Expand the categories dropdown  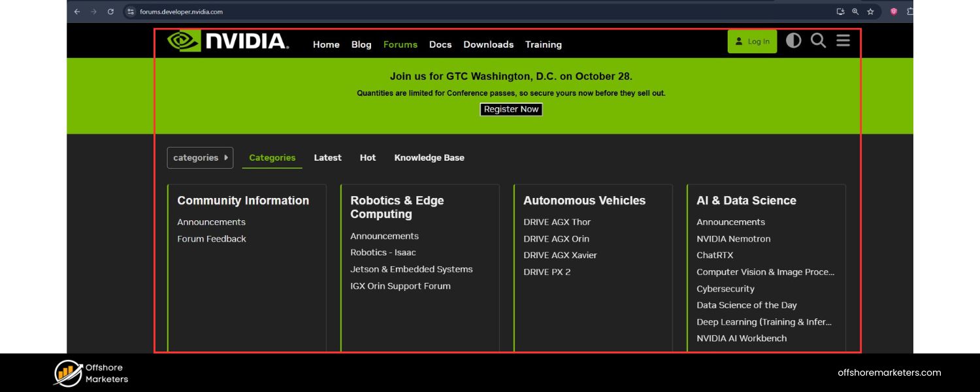point(200,157)
